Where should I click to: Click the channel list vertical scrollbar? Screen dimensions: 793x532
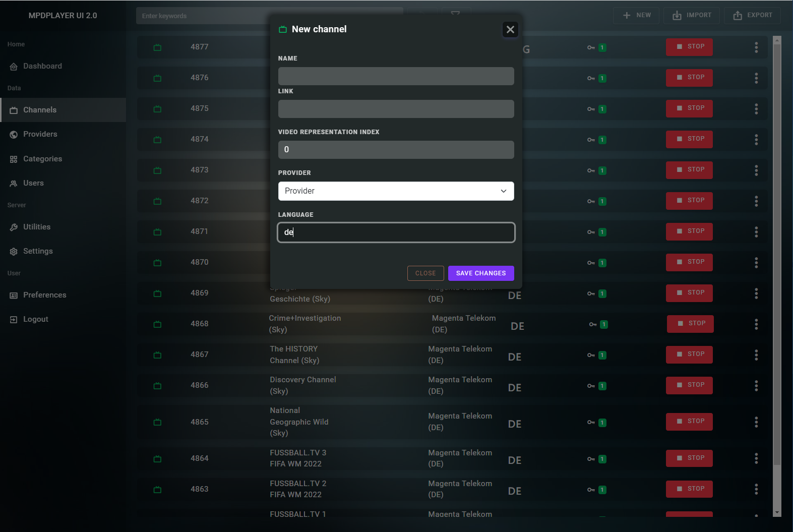(x=777, y=252)
